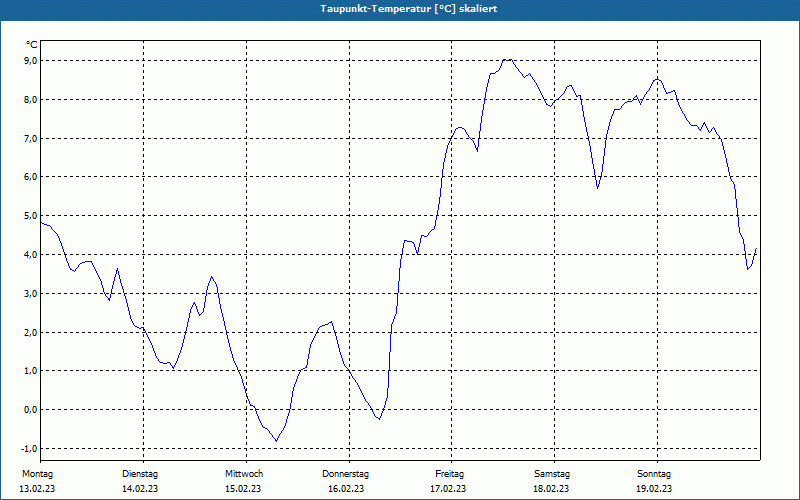Select the '3,0' y-axis value
Image resolution: width=800 pixels, height=500 pixels.
coord(31,293)
